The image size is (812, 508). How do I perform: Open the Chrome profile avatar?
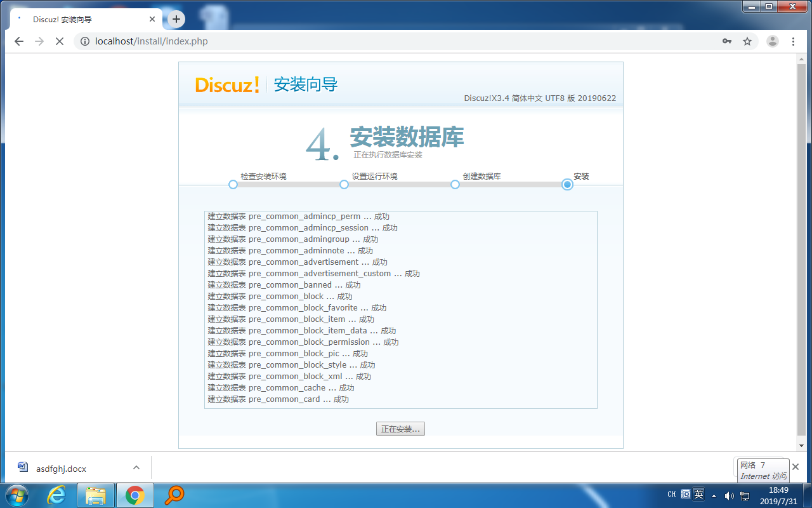coord(773,41)
